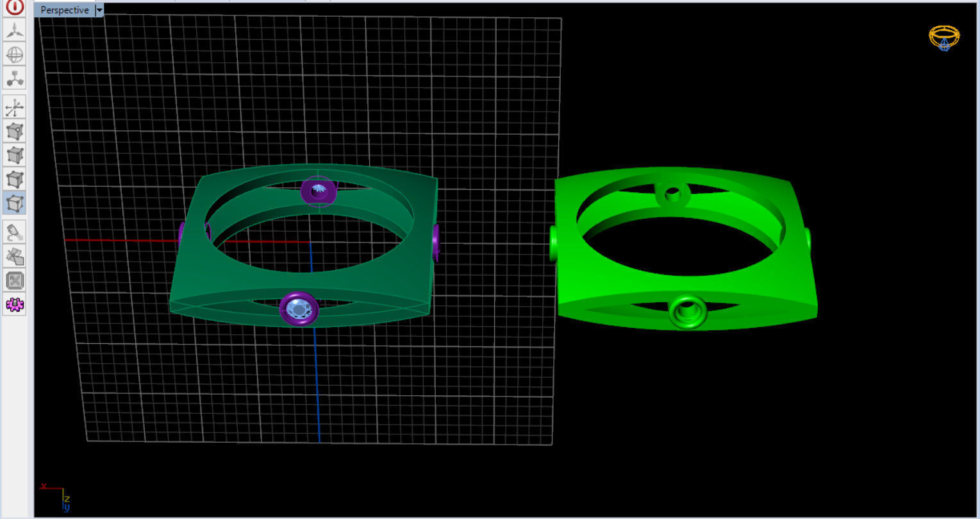The width and height of the screenshot is (980, 519).
Task: Click the wireframe sphere globe icon
Action: point(15,54)
